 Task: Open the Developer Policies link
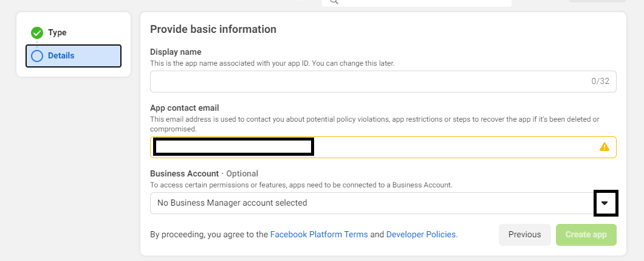pos(421,234)
